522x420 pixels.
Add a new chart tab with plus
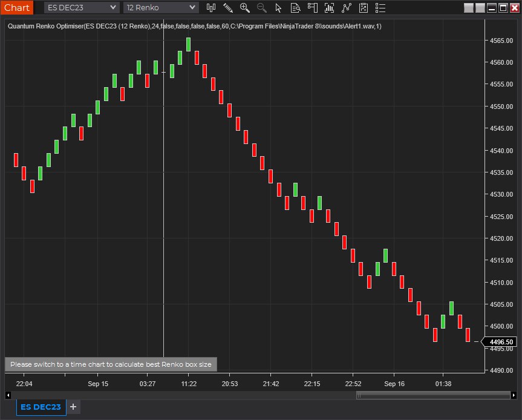(73, 407)
